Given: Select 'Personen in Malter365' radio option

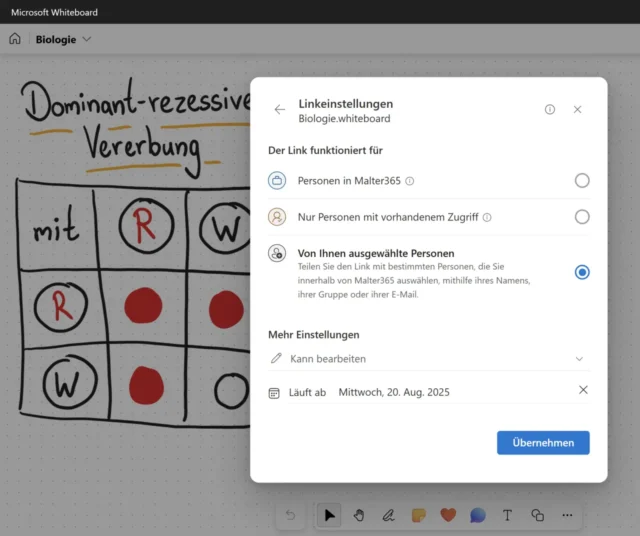Looking at the screenshot, I should (582, 181).
